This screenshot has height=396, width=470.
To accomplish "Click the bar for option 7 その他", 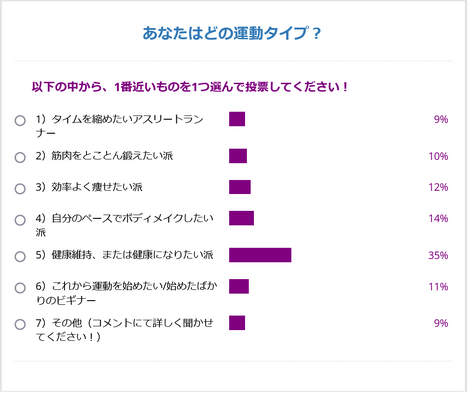I will (237, 323).
